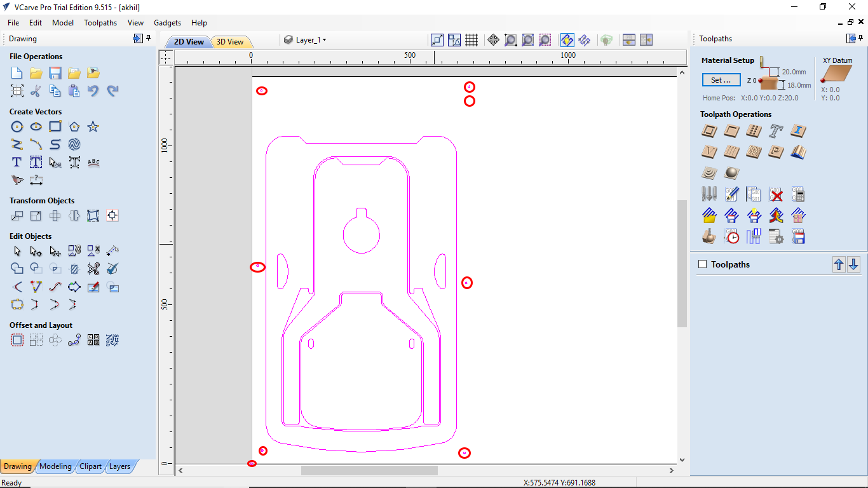Create a Profile toolpath
This screenshot has height=488, width=868.
point(710,131)
